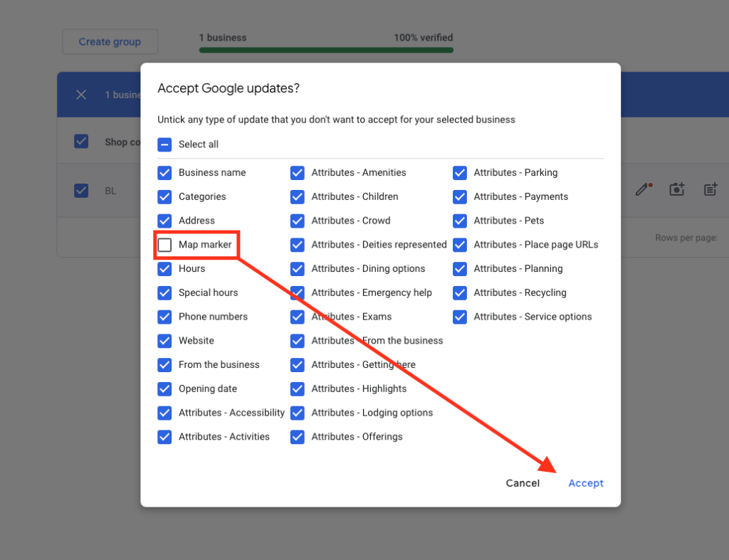Uncheck the Phone numbers checkbox
Viewport: 729px width, 560px height.
pyautogui.click(x=164, y=317)
